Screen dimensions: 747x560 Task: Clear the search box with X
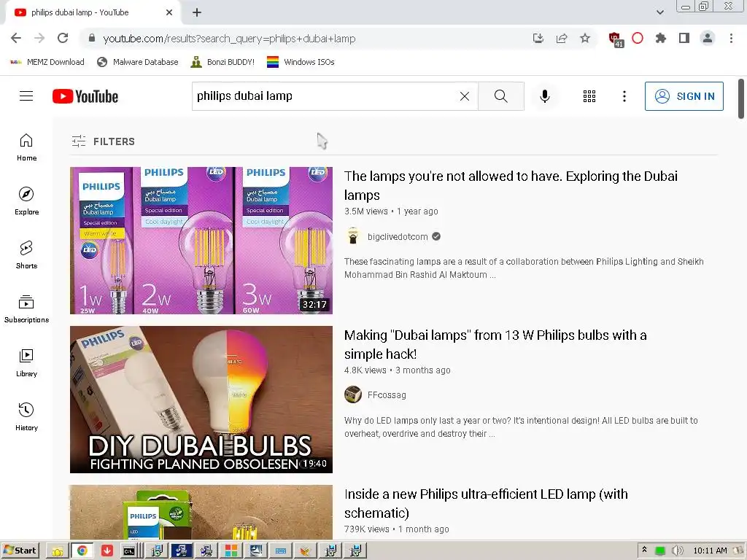(465, 96)
